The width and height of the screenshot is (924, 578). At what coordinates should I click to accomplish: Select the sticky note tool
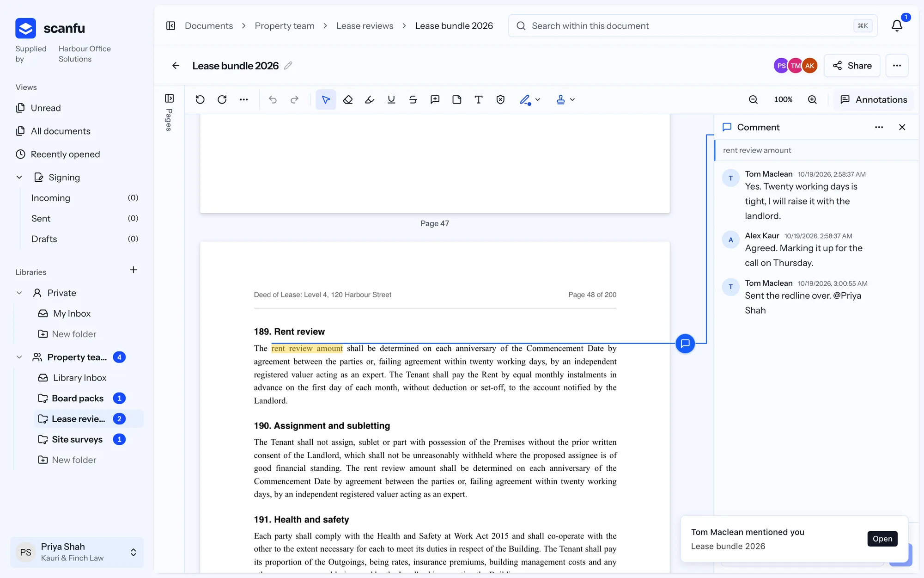tap(457, 99)
